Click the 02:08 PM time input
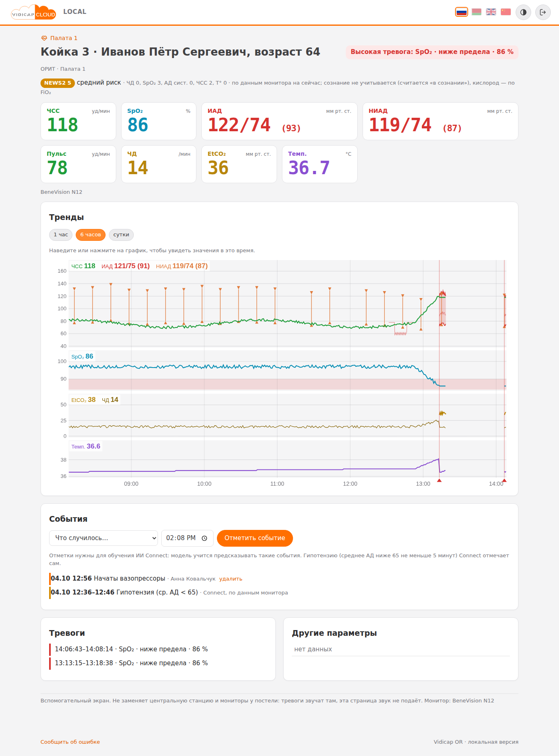The width and height of the screenshot is (559, 756). (187, 538)
